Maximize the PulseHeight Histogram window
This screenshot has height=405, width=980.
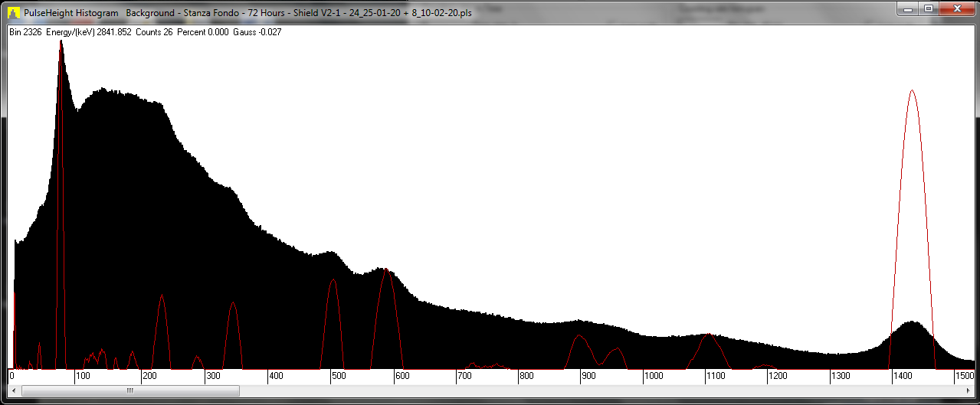pyautogui.click(x=929, y=8)
